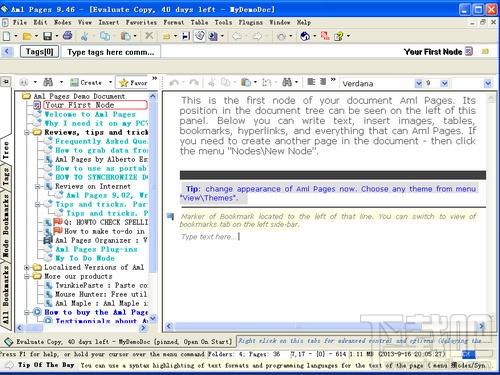Click the bookmark marker icon beside the text line
The width and height of the screenshot is (500, 375).
tap(170, 217)
